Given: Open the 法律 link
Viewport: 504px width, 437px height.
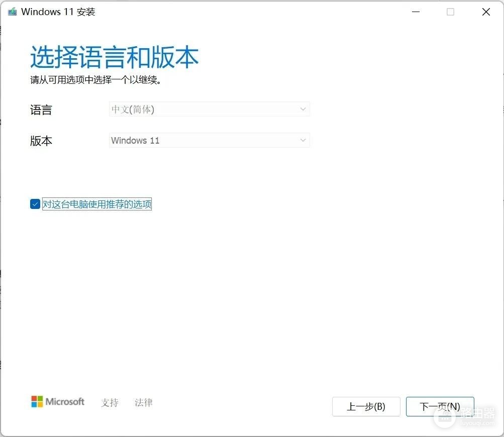Looking at the screenshot, I should pos(144,402).
